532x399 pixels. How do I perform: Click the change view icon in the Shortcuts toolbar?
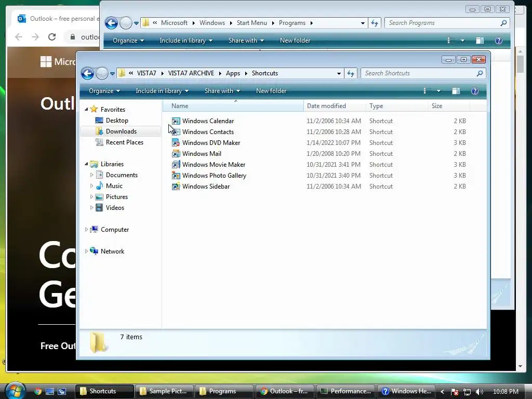pyautogui.click(x=425, y=91)
